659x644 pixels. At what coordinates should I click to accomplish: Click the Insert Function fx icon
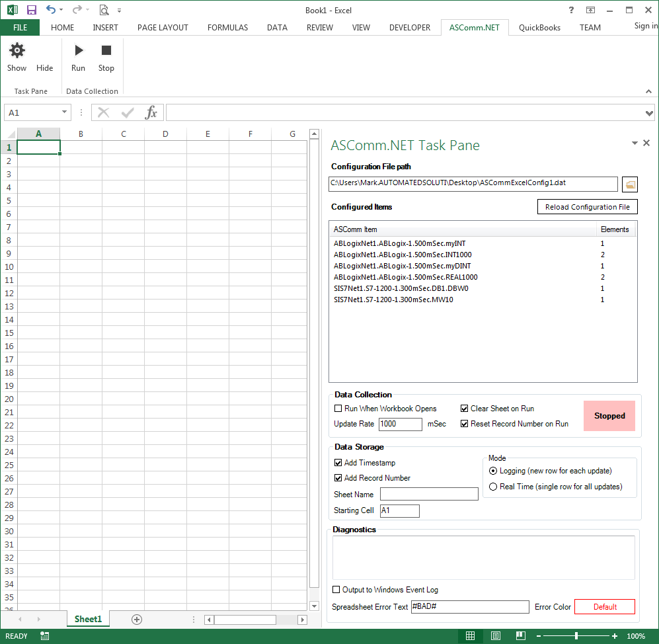(151, 112)
